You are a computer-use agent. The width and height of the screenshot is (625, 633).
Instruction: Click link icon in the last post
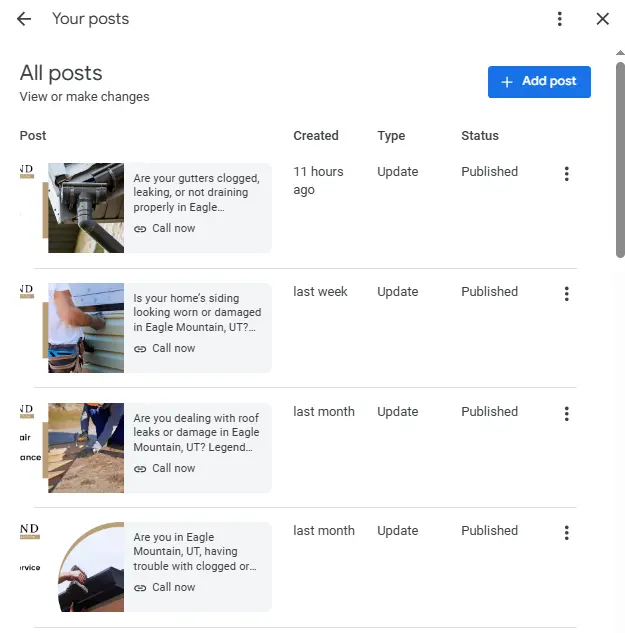point(140,588)
